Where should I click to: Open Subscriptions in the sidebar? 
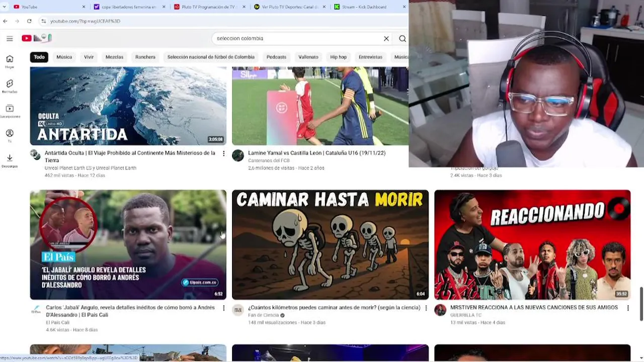click(x=10, y=111)
